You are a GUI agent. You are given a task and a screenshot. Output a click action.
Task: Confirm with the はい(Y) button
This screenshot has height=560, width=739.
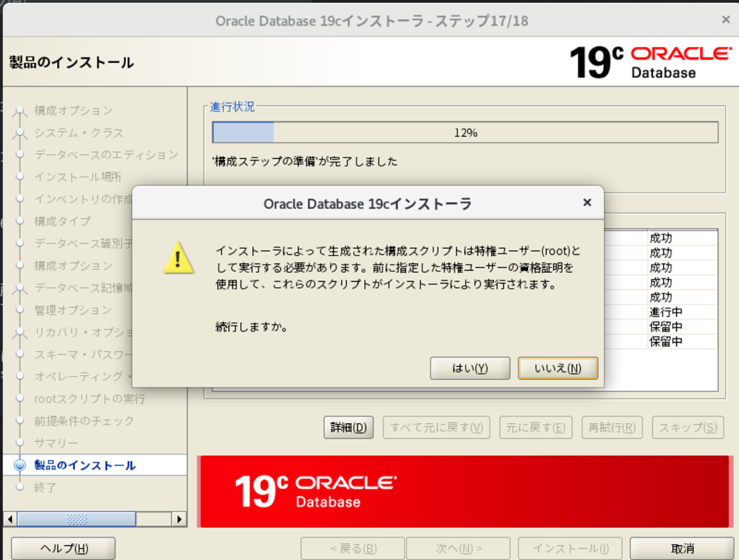coord(470,368)
